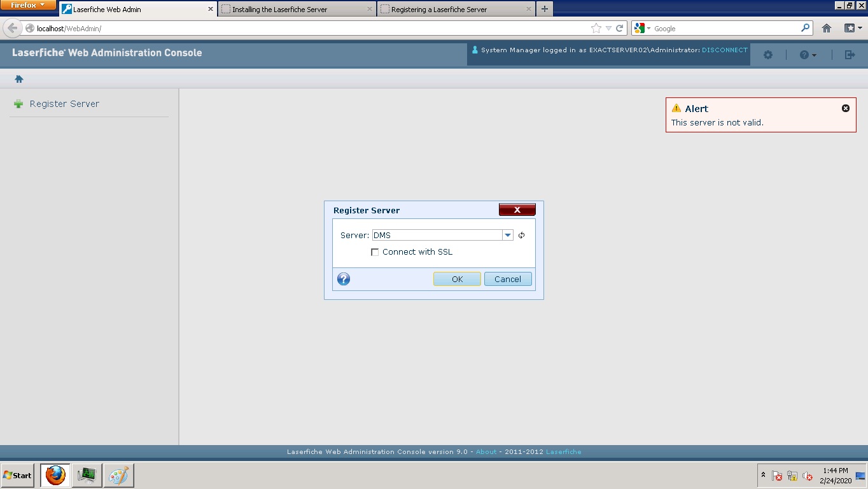Open the taskbar clock and date
Viewport: 868px width, 489px height.
835,476
